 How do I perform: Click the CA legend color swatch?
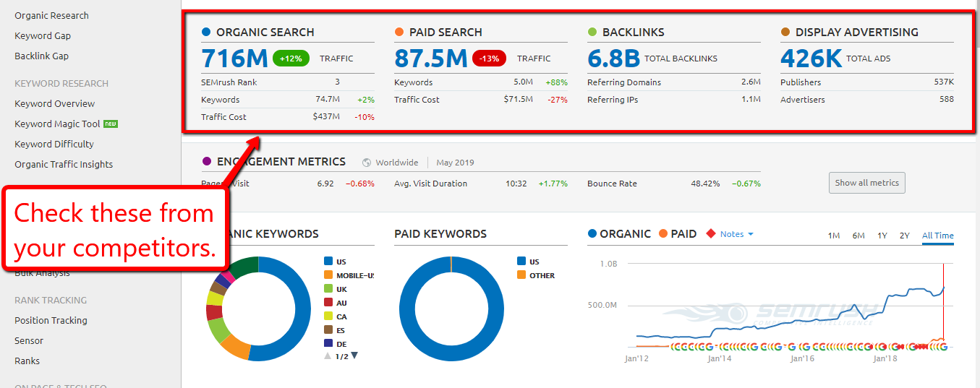point(328,316)
